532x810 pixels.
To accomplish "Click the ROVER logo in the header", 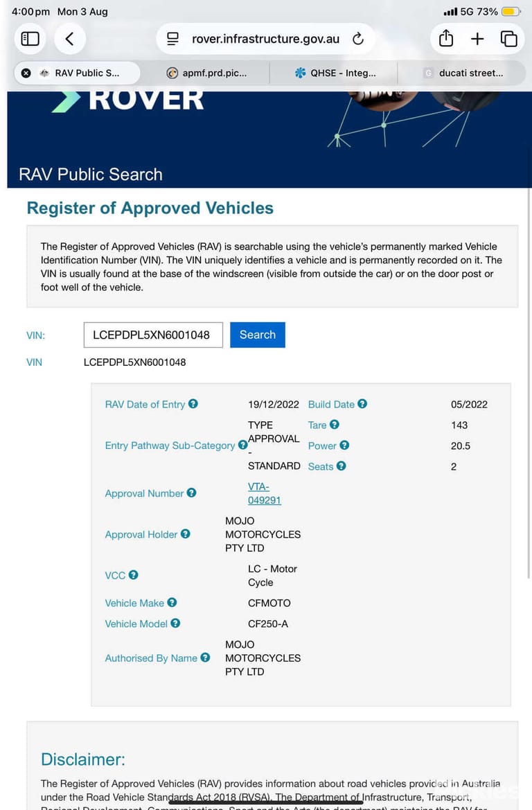I will pyautogui.click(x=128, y=100).
